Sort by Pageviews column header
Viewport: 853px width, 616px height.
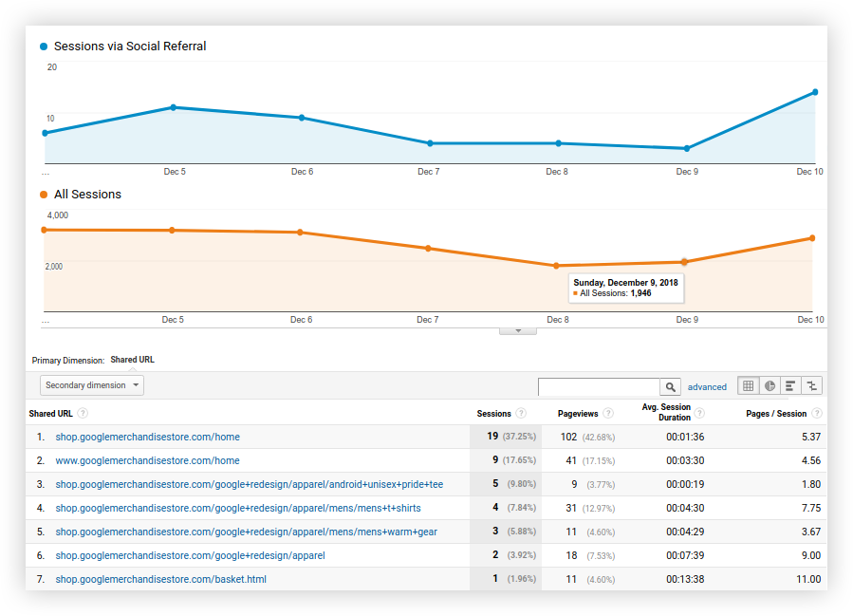coord(578,414)
